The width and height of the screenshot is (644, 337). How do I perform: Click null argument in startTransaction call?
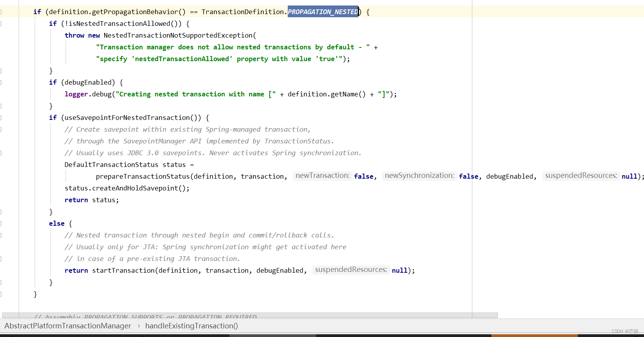(x=400, y=270)
